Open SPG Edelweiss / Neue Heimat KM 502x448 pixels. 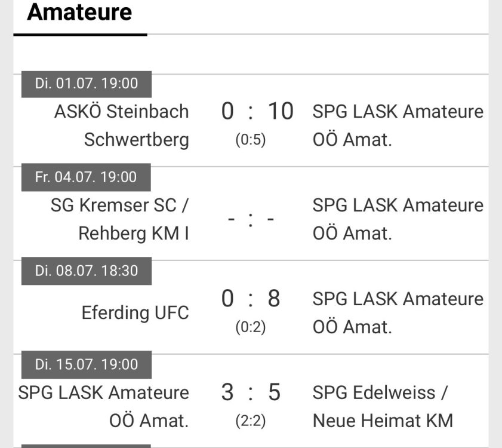[x=383, y=406]
